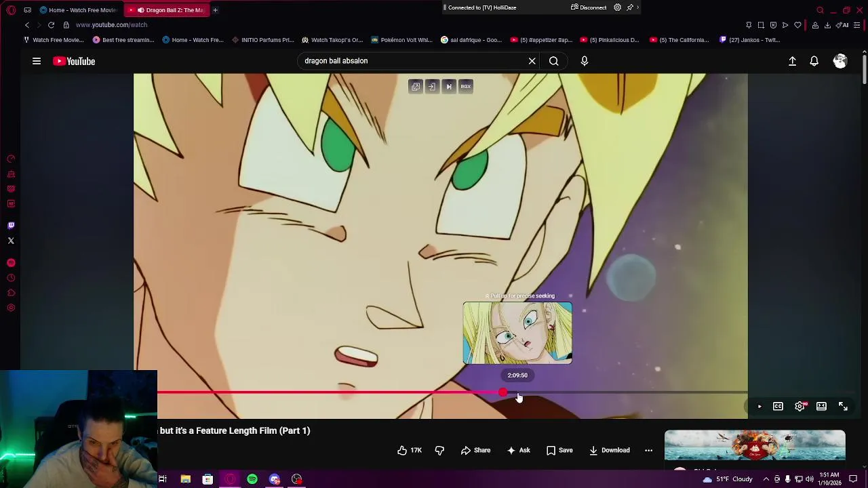Open The California bookmark
This screenshot has width=868, height=488.
pyautogui.click(x=679, y=40)
